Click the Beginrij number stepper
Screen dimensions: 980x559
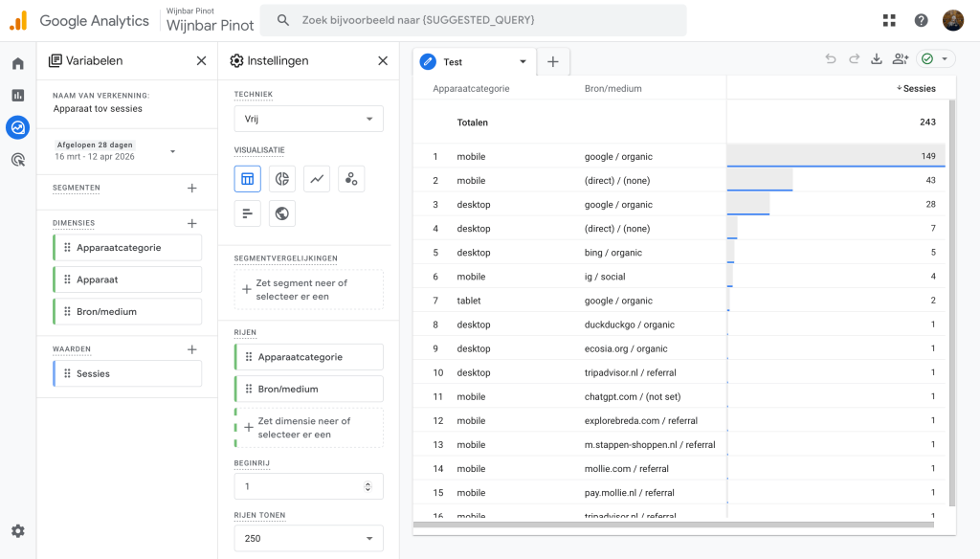[368, 486]
